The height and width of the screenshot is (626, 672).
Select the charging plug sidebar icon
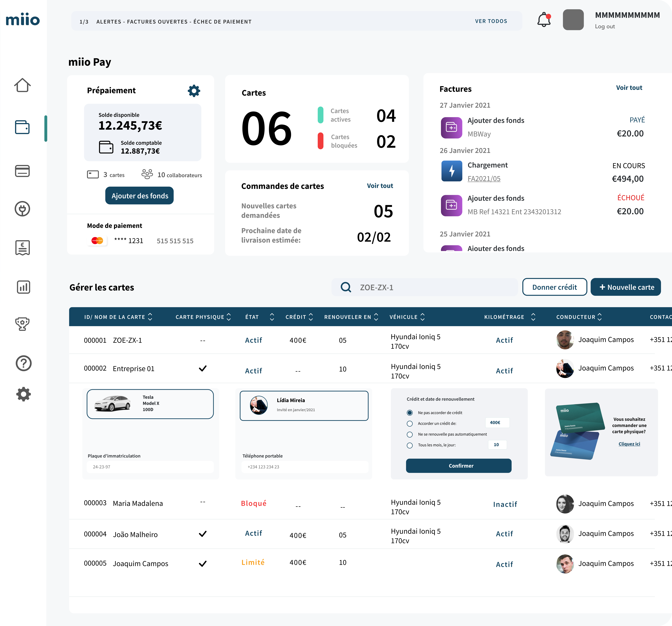(22, 209)
